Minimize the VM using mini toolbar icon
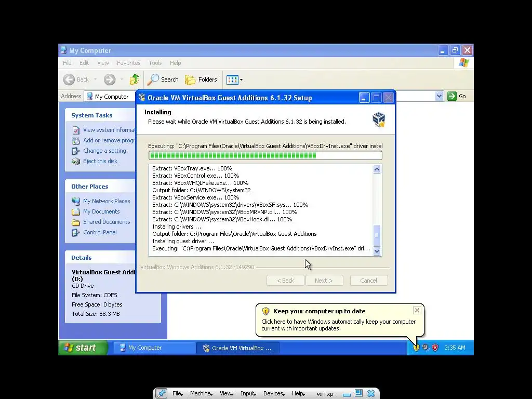This screenshot has width=532, height=399. [x=347, y=395]
